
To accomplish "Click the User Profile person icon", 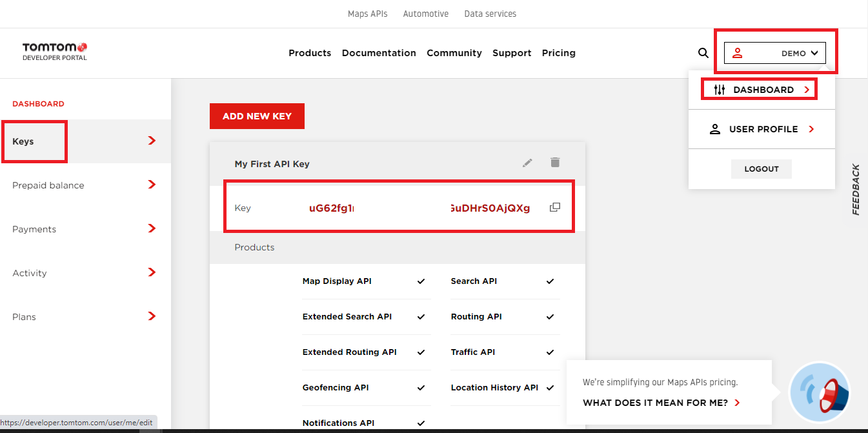I will pos(715,129).
